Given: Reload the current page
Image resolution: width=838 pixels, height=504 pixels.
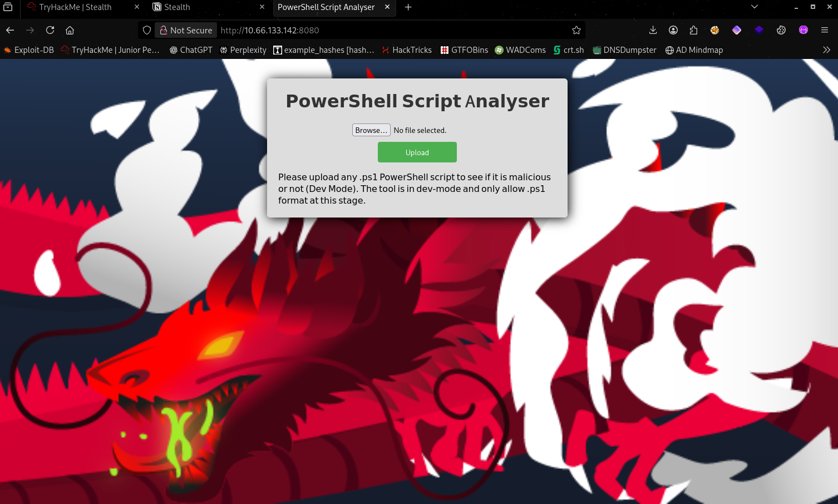Looking at the screenshot, I should (50, 30).
